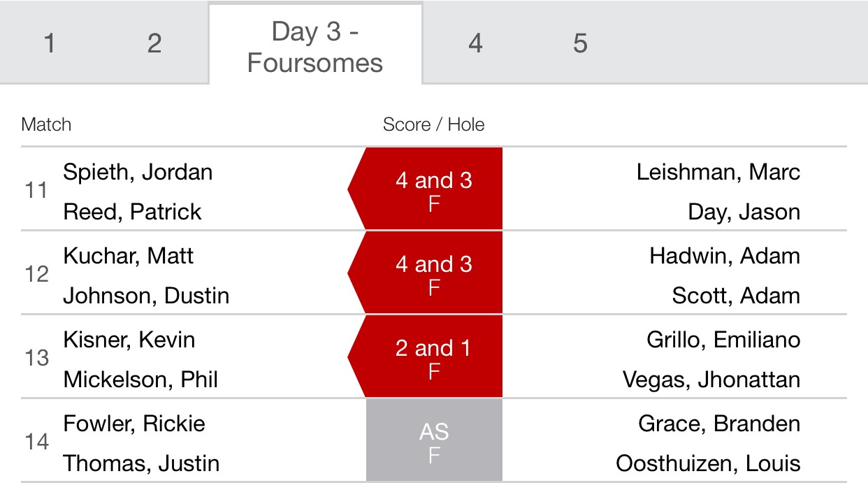This screenshot has height=483, width=868.
Task: Select player Mickelson, Phil
Action: click(140, 380)
